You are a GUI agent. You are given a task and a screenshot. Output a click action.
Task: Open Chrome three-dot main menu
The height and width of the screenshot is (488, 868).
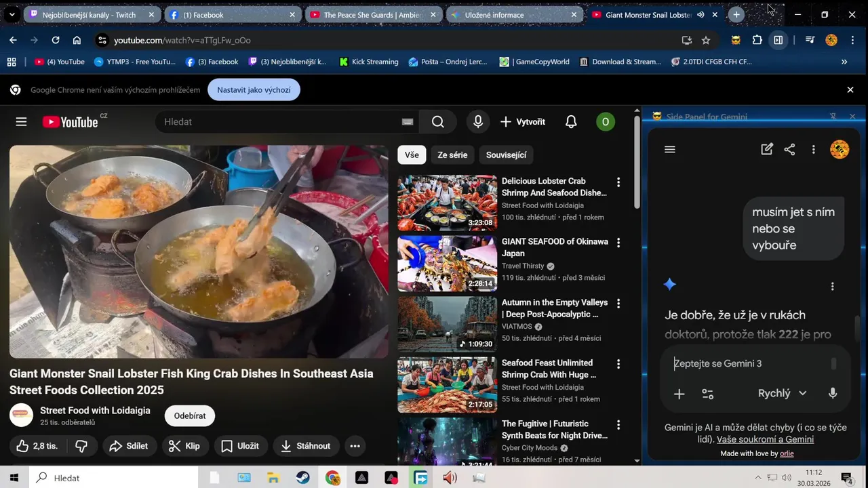(x=852, y=40)
